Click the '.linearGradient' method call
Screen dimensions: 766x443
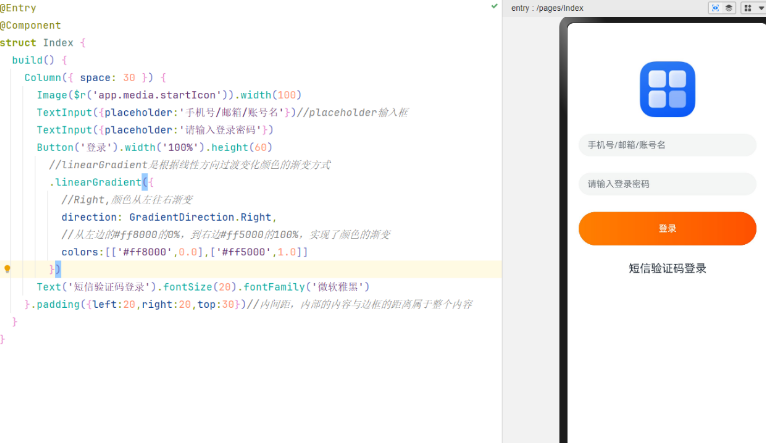(95, 182)
